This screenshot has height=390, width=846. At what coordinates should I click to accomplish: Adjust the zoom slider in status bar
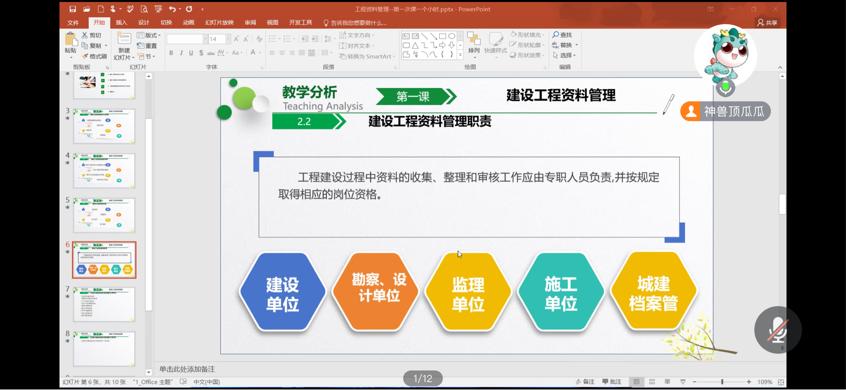point(721,381)
